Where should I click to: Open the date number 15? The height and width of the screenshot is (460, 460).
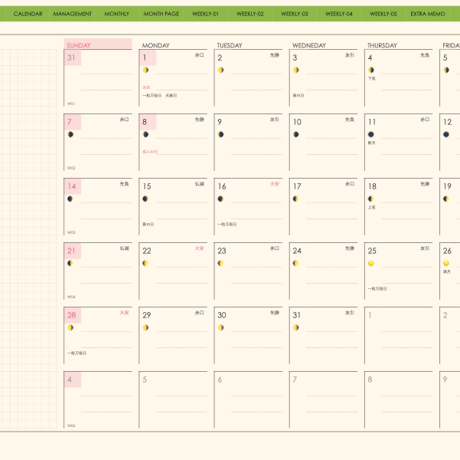point(147,186)
